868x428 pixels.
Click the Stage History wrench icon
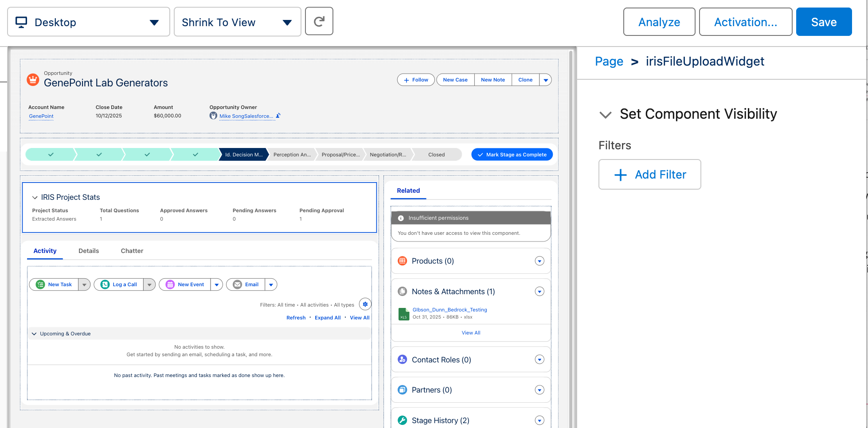click(403, 420)
